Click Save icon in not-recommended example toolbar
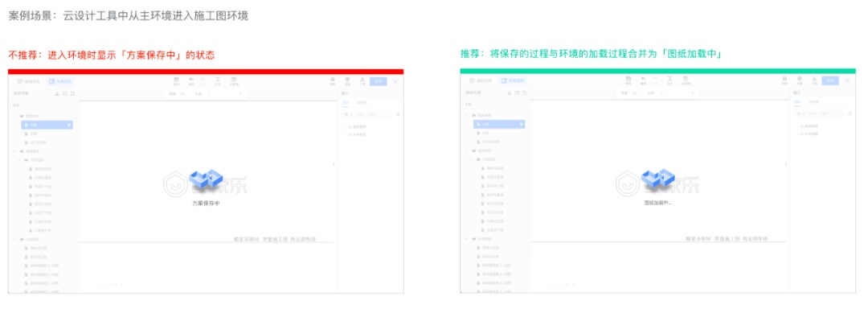The height and width of the screenshot is (309, 868). tap(176, 80)
